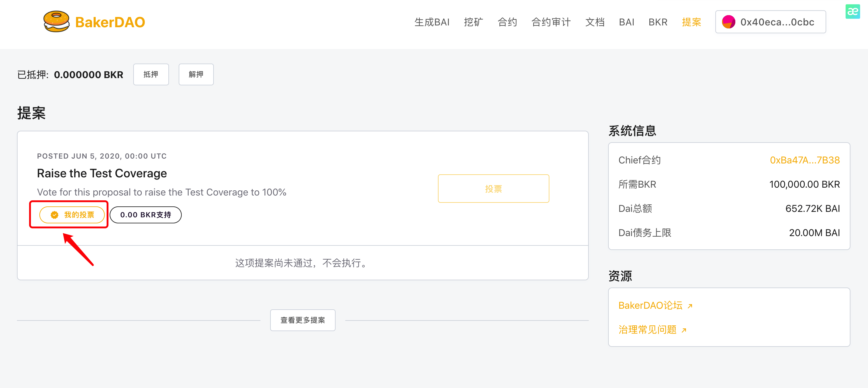This screenshot has width=868, height=388.
Task: Select the 提案 navigation item
Action: (x=691, y=22)
